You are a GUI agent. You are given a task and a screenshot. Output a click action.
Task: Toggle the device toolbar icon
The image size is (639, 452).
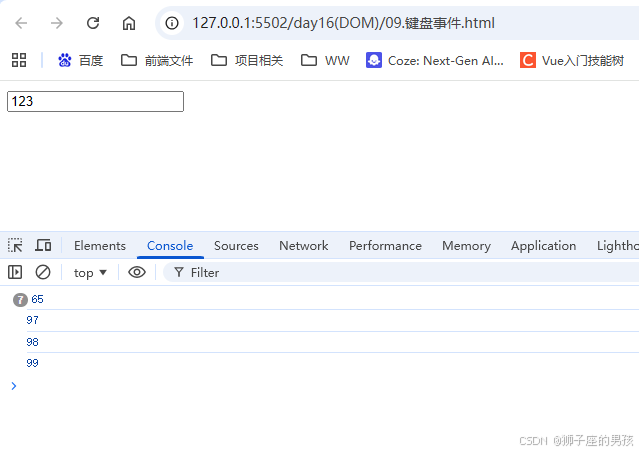click(x=43, y=245)
